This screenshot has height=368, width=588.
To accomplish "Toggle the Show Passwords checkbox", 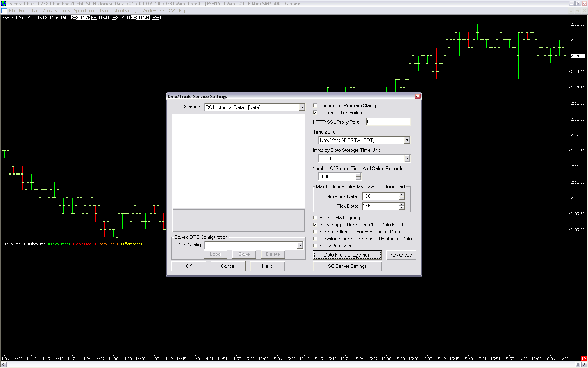I will click(315, 246).
